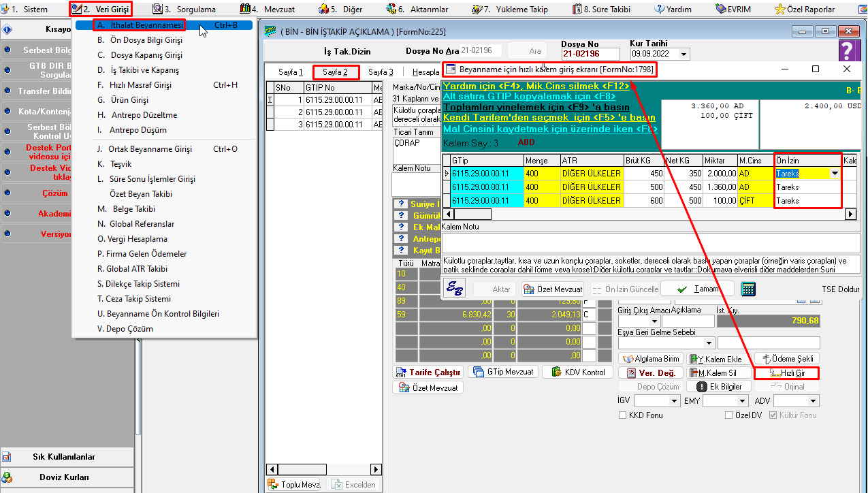Open the calculator icon in quick entry dialog
868x493 pixels.
pos(749,289)
